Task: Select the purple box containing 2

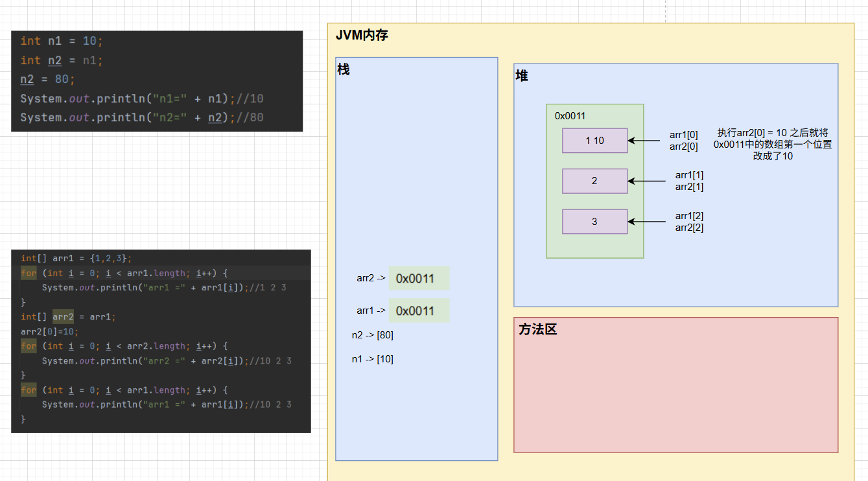Action: pos(594,181)
